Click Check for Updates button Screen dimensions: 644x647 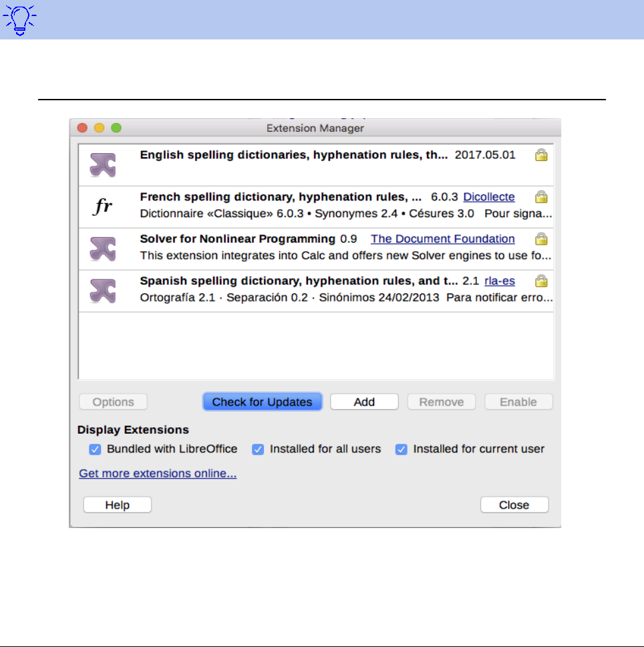pyautogui.click(x=263, y=402)
